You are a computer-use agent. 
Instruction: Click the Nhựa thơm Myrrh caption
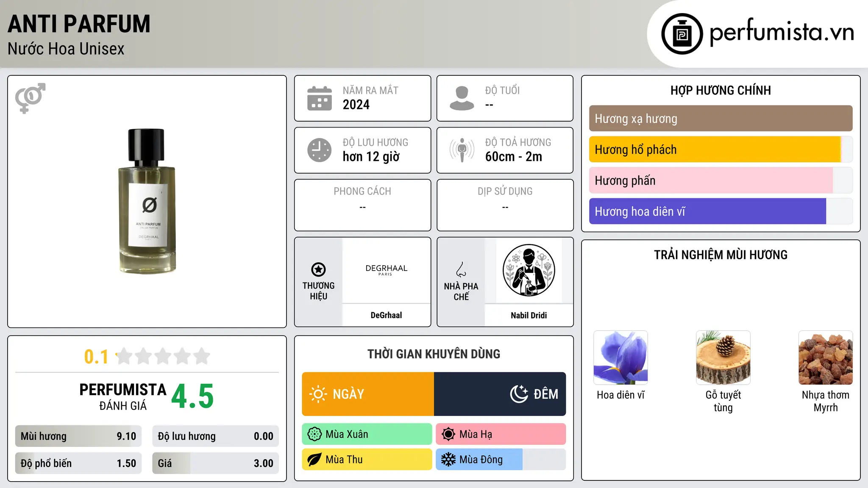click(x=826, y=401)
